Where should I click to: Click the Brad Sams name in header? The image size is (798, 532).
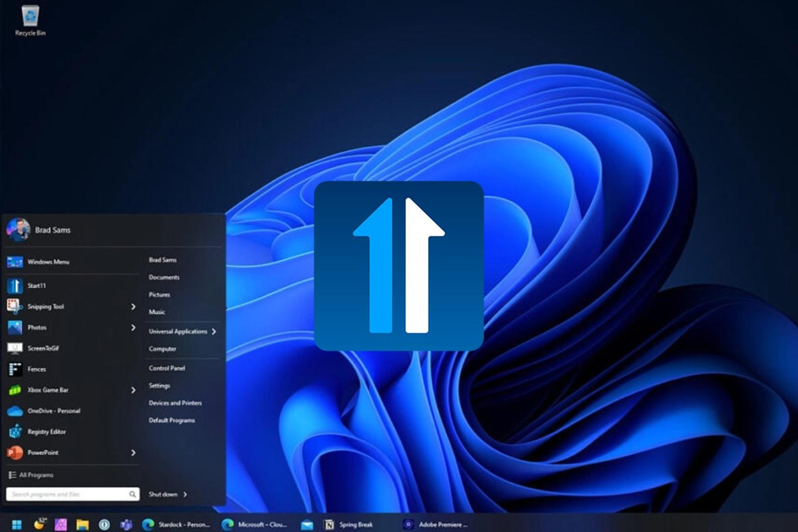coord(53,230)
